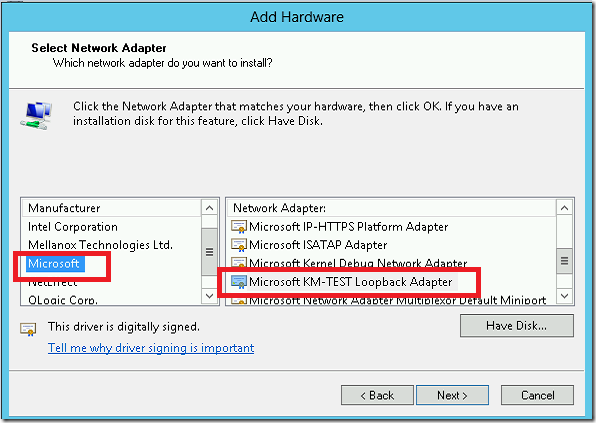This screenshot has width=596, height=423.
Task: Click the Kernel Debug Network Adapter icon
Action: (239, 263)
